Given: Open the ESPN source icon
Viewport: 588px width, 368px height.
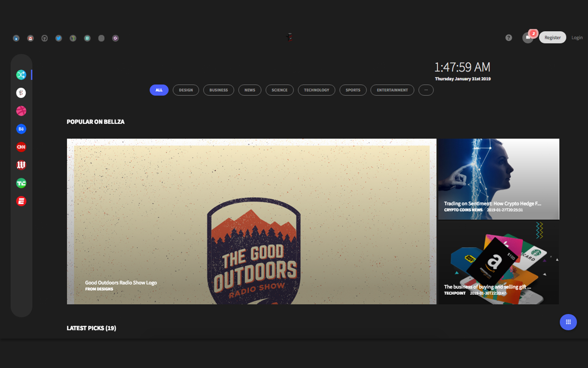Looking at the screenshot, I should pyautogui.click(x=21, y=201).
